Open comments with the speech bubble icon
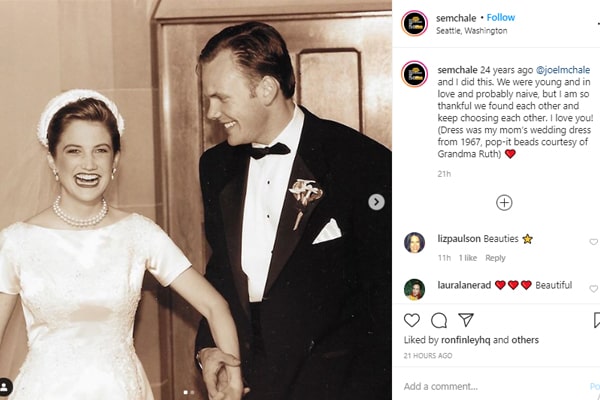This screenshot has height=400, width=600. 439,320
